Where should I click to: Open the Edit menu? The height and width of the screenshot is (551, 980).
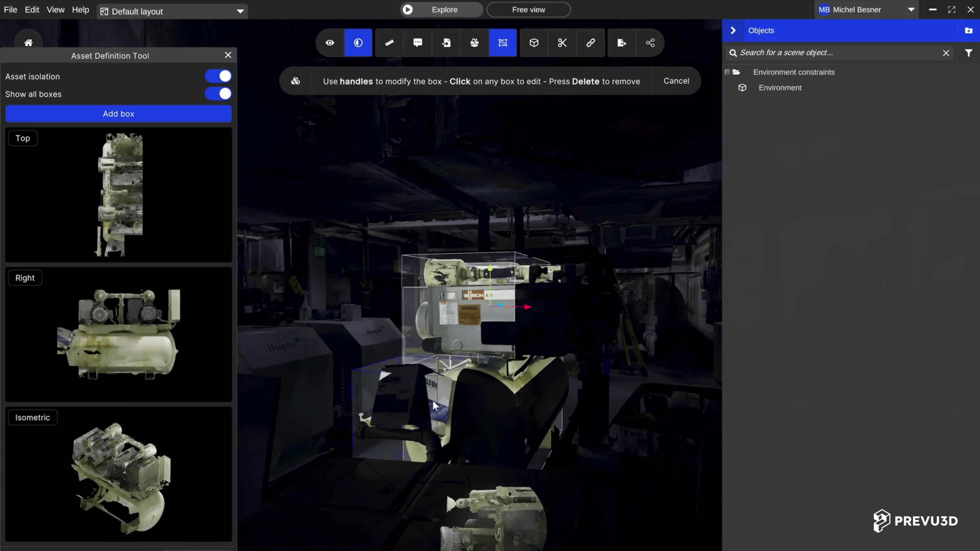point(32,9)
